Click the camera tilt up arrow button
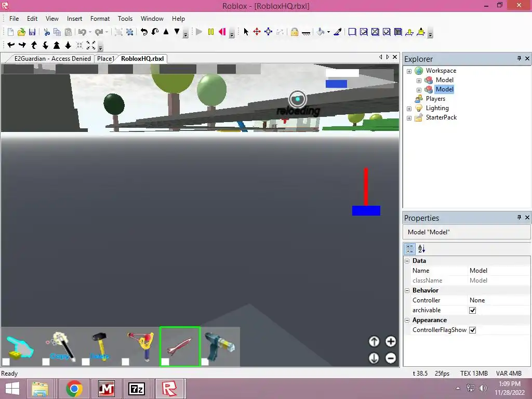 click(374, 341)
